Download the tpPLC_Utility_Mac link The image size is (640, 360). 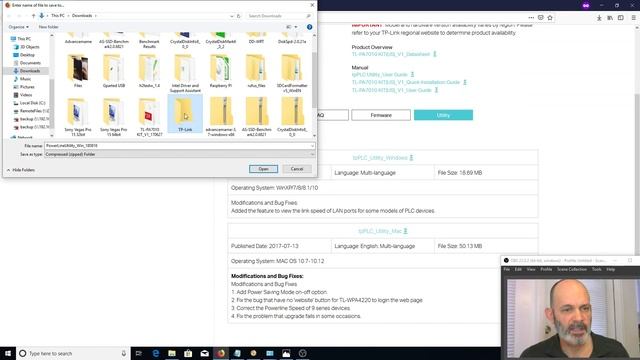pos(380,231)
